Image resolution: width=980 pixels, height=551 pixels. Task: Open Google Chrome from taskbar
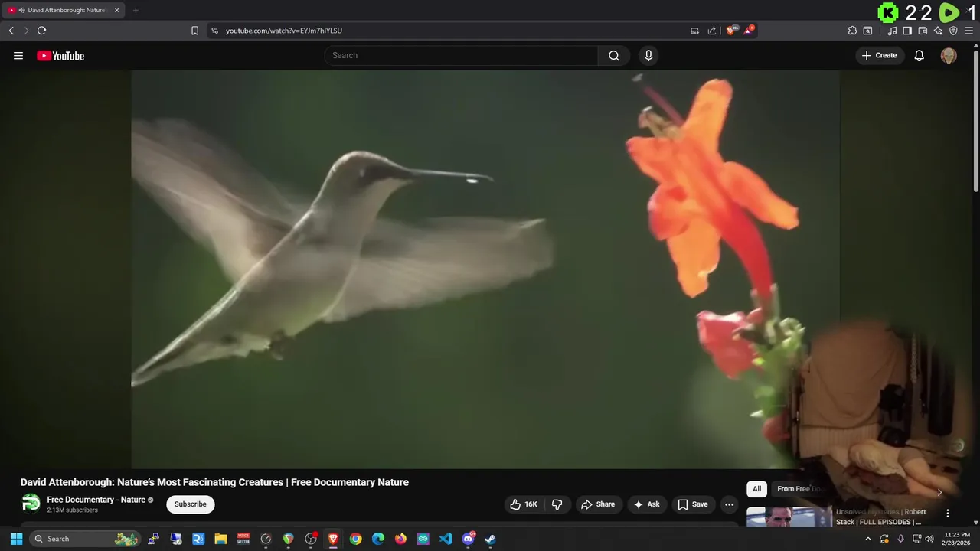355,539
